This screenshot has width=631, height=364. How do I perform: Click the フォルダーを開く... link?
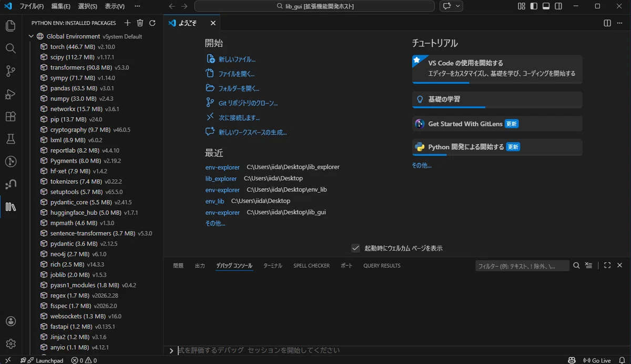pyautogui.click(x=239, y=88)
